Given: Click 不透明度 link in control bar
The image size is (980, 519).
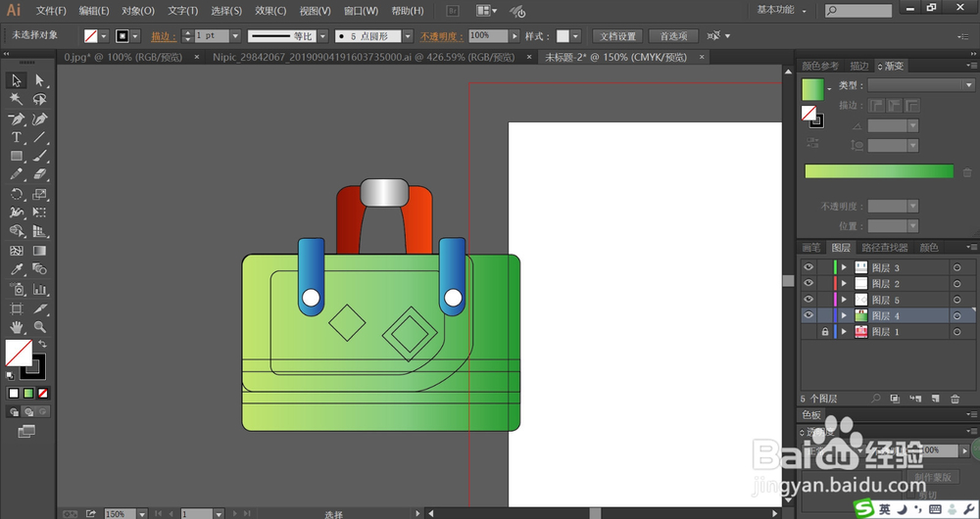Looking at the screenshot, I should coord(442,37).
